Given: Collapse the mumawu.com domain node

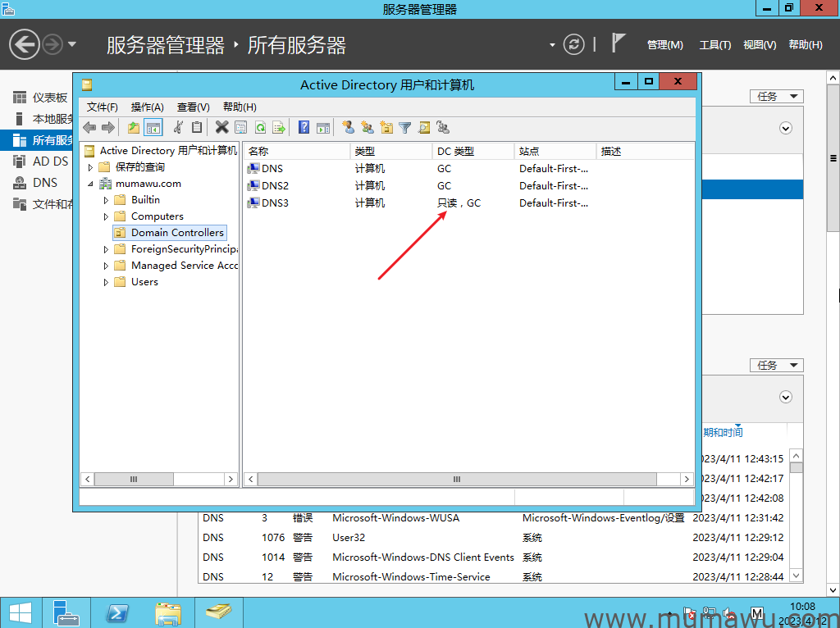Looking at the screenshot, I should tap(91, 184).
